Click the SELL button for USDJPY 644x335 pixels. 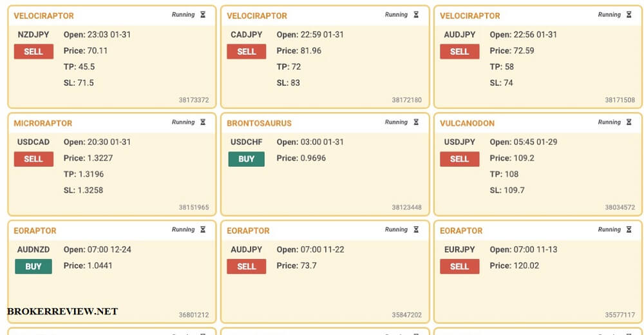pos(460,159)
